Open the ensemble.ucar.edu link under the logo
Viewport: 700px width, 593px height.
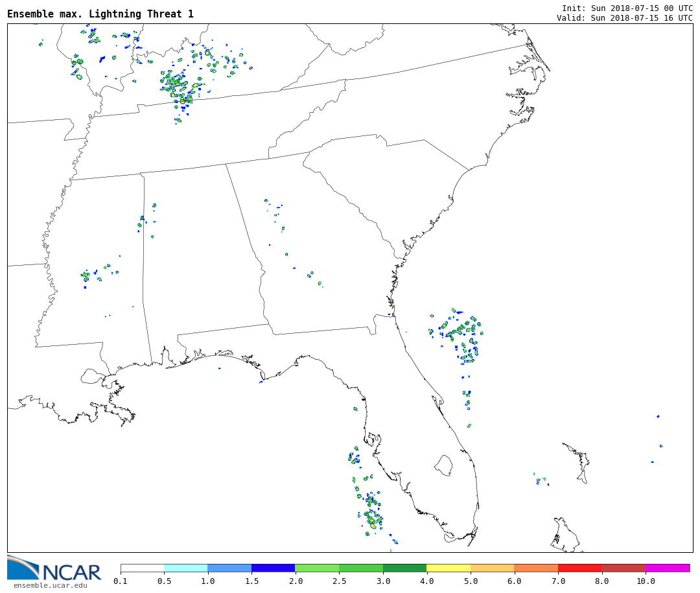click(x=50, y=586)
